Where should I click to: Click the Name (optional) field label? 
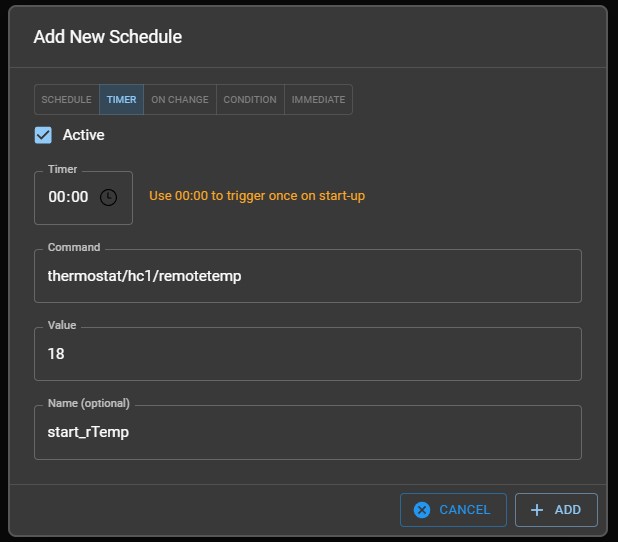point(89,404)
